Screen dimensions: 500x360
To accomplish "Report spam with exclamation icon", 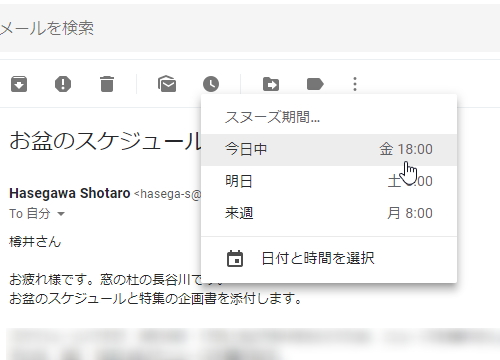I will (63, 84).
